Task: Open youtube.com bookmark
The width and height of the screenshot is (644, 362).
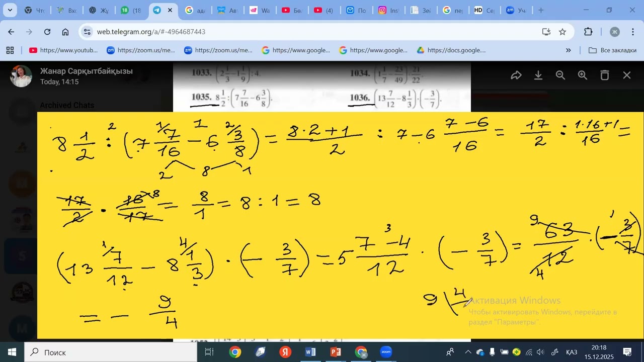Action: 64,50
